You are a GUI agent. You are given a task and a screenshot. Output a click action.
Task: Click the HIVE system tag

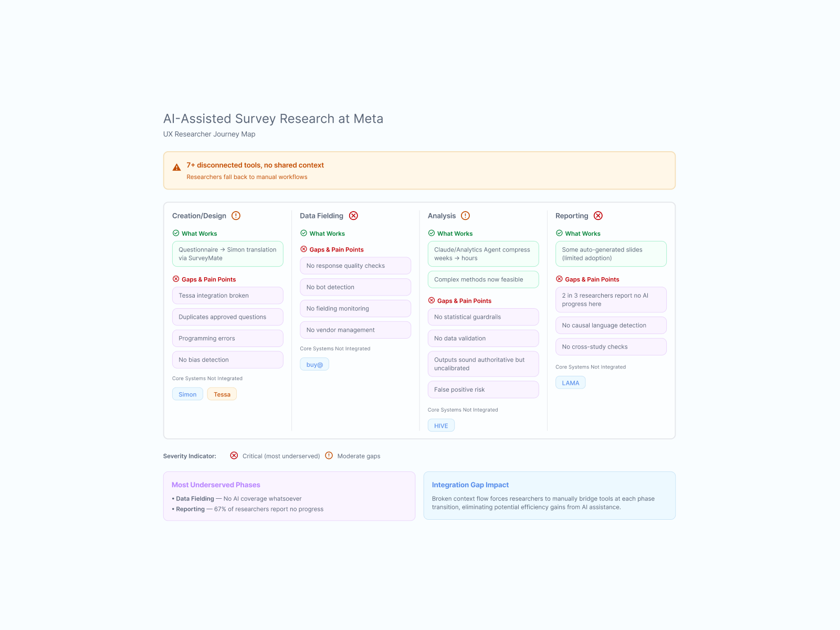coord(441,426)
